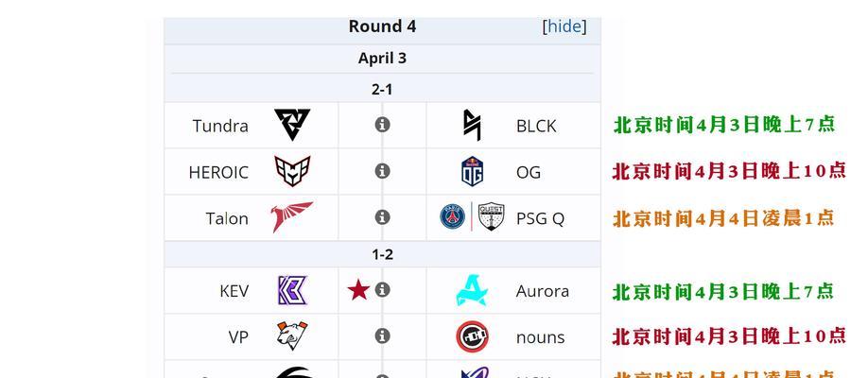Click the red star on KEV match
This screenshot has height=378, width=868.
358,289
